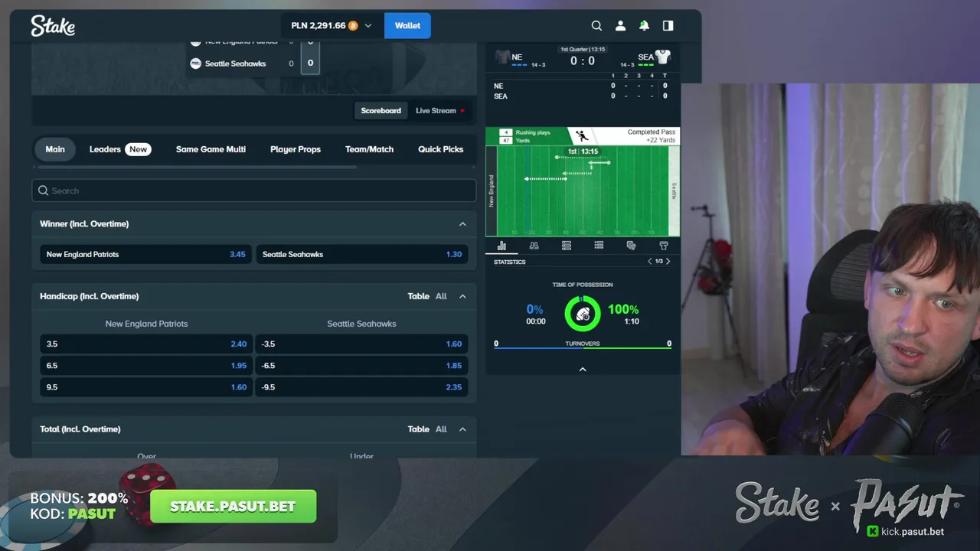Pick Seahawks handicap -6.5 at 1.85
The image size is (980, 551).
coord(361,365)
